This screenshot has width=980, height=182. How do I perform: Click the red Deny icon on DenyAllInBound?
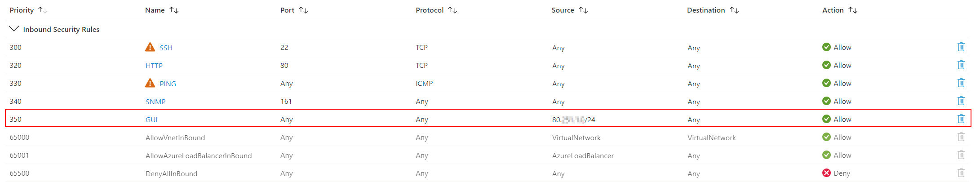pyautogui.click(x=826, y=173)
